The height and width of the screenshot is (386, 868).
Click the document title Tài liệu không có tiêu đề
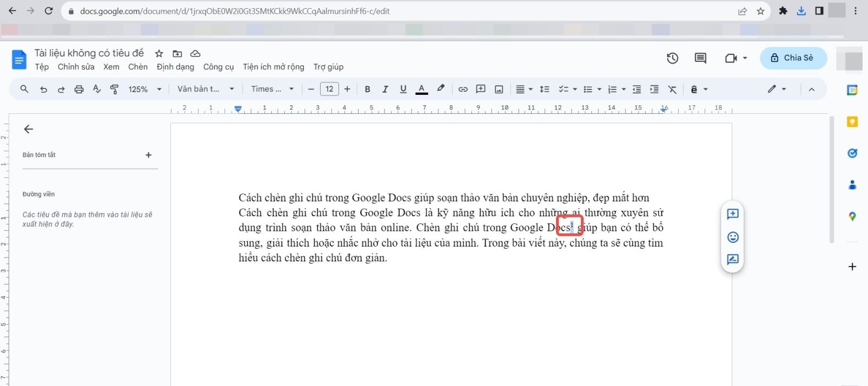tap(89, 53)
